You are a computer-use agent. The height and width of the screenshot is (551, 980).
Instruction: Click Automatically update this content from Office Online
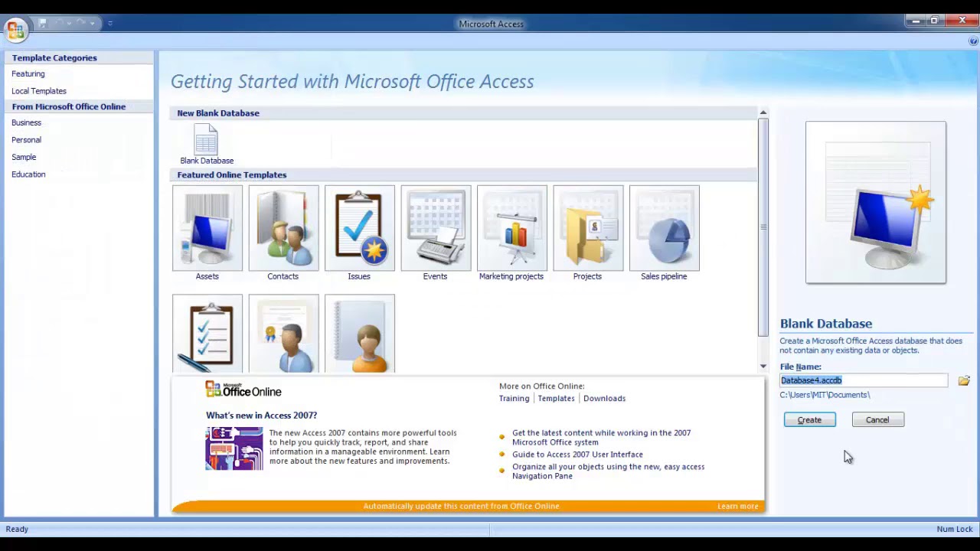461,507
